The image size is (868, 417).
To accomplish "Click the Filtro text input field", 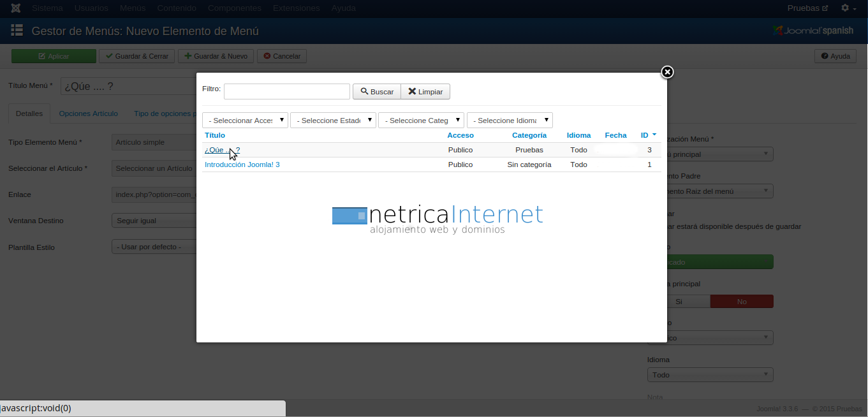I will click(286, 92).
